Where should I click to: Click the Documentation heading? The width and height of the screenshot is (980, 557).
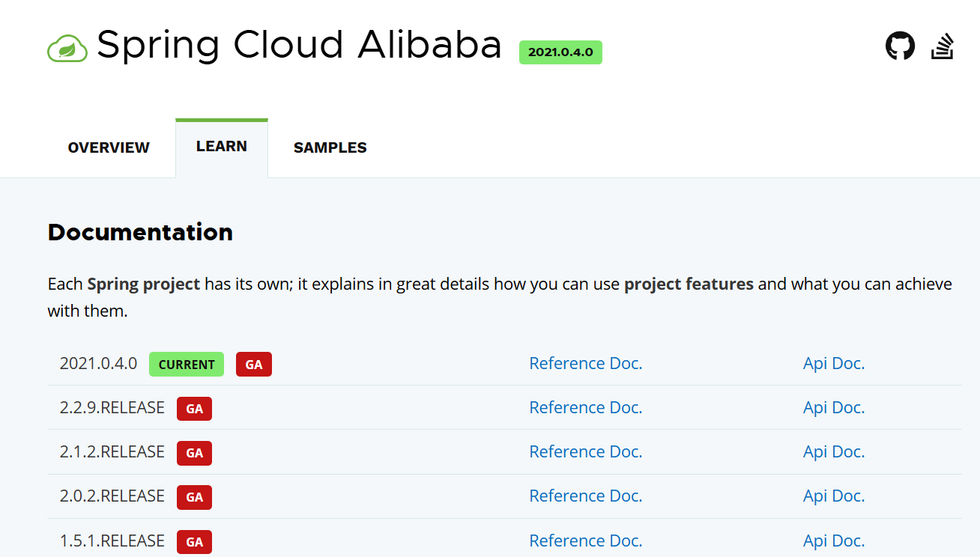pyautogui.click(x=140, y=232)
